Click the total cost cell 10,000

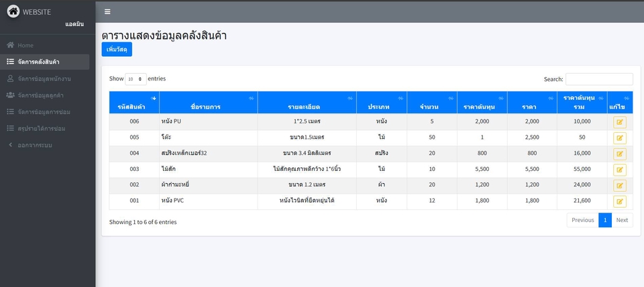(582, 121)
